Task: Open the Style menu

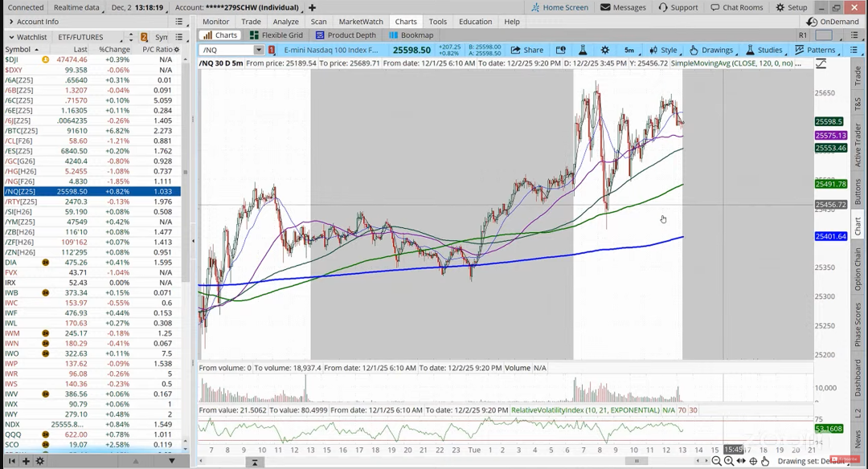Action: coord(663,50)
